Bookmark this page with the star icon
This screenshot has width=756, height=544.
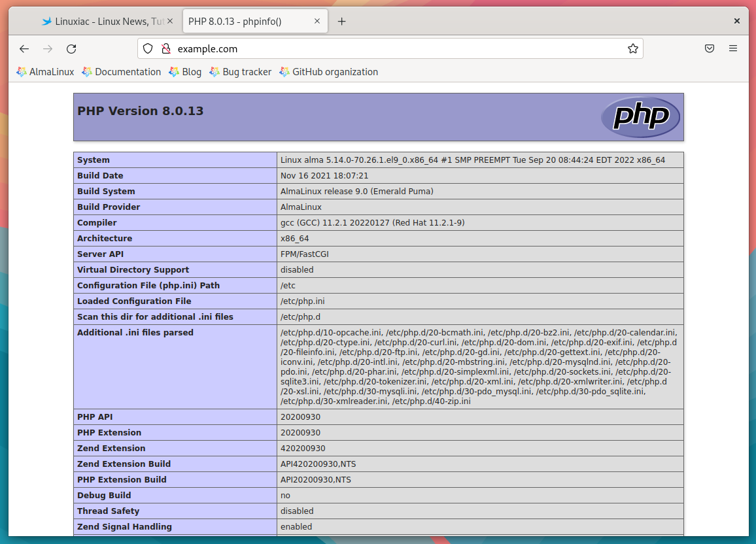[633, 48]
